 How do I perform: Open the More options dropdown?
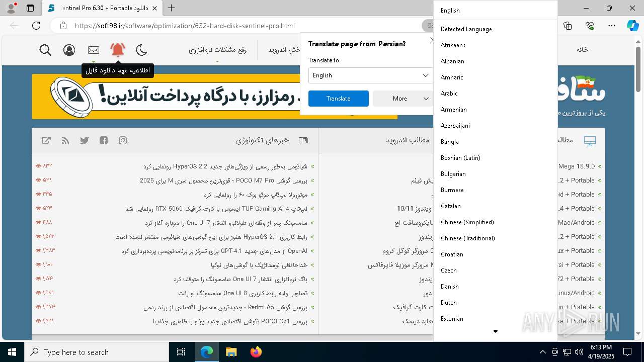tap(403, 99)
